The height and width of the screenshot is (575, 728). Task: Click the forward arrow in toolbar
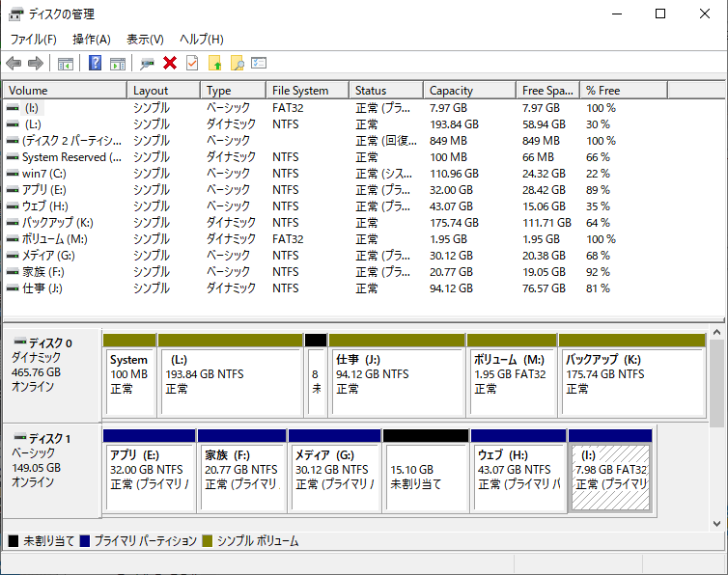36,64
